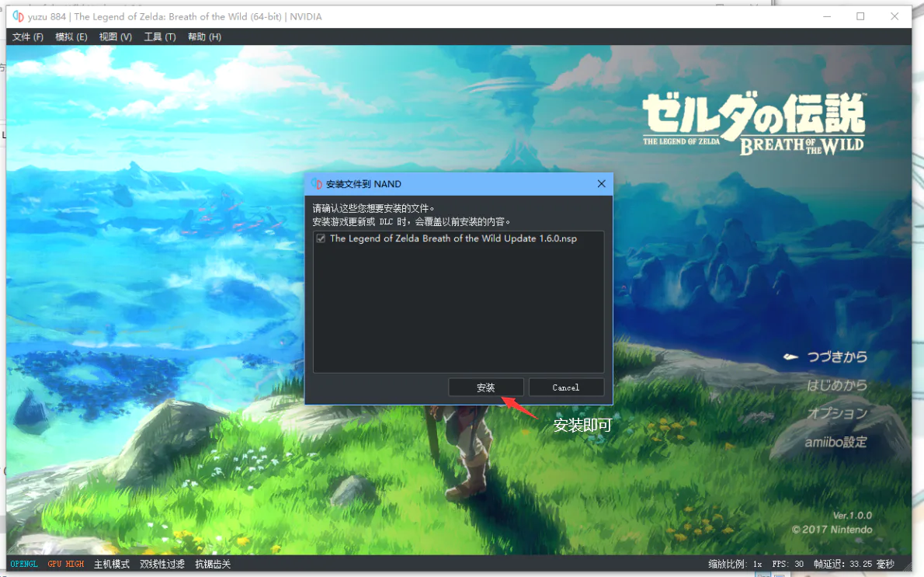Open the 工具 (T) menu
This screenshot has height=577, width=924.
[160, 36]
